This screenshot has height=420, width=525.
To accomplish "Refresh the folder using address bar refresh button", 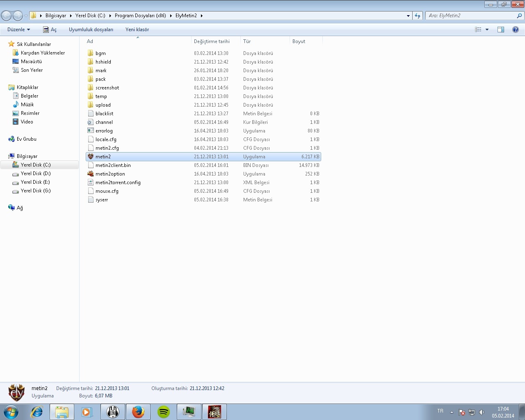I will (x=418, y=16).
